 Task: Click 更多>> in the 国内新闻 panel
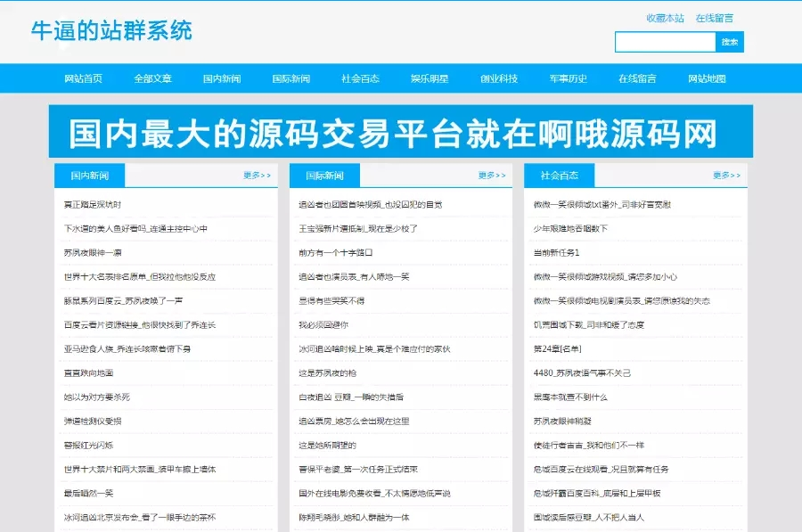(x=257, y=176)
